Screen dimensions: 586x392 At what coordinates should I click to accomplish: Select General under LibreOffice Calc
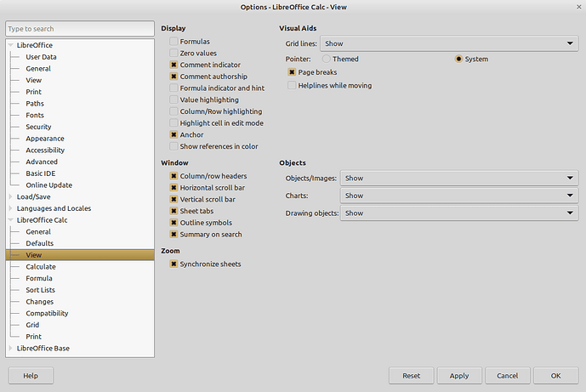(38, 231)
